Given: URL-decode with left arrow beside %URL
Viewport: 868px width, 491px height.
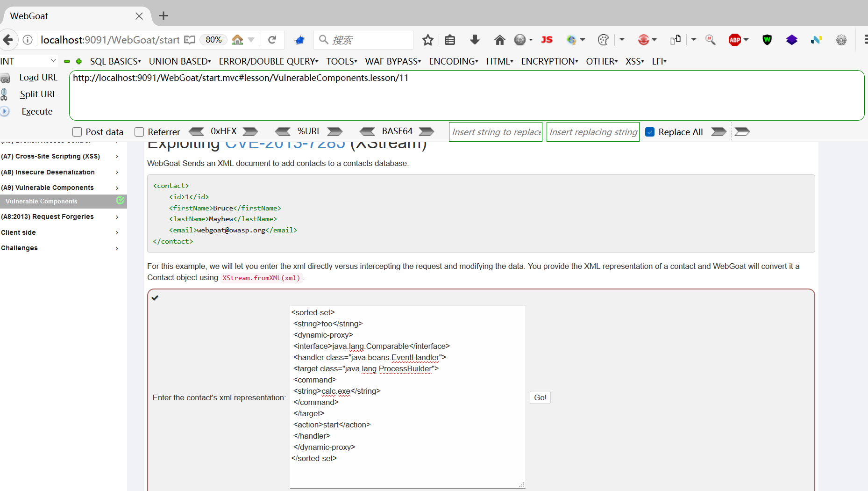Looking at the screenshot, I should [x=283, y=131].
